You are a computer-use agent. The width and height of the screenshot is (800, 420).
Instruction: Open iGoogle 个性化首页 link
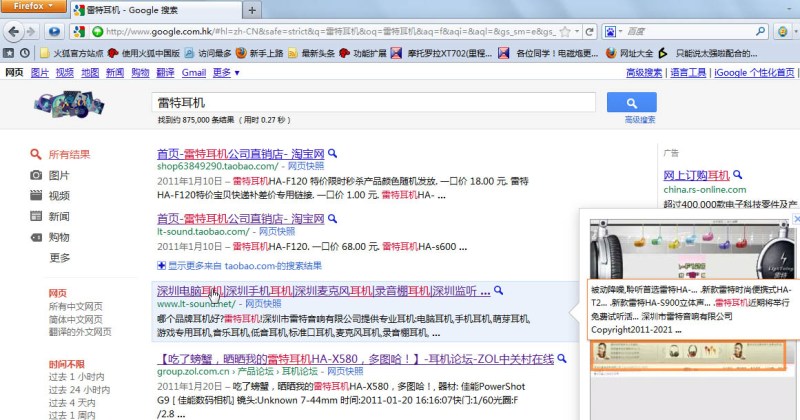pos(754,72)
